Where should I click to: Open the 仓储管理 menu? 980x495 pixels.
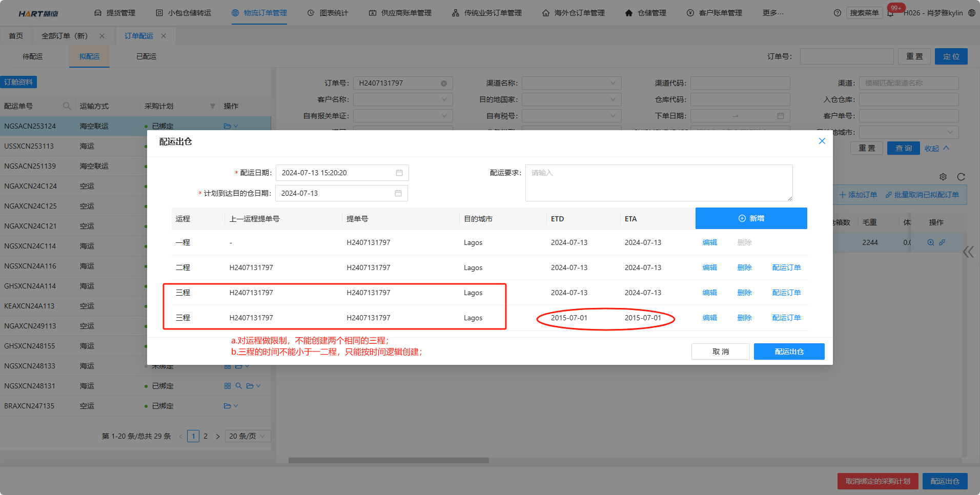646,13
